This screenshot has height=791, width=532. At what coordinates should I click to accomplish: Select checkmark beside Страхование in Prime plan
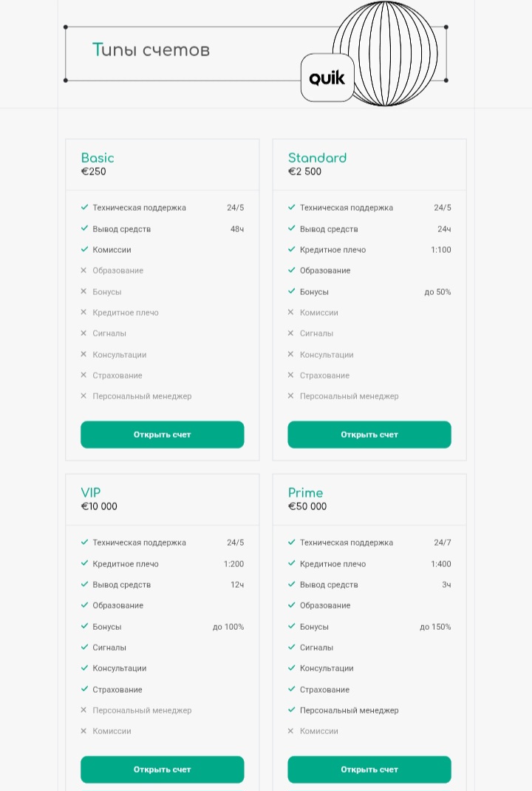coord(291,689)
